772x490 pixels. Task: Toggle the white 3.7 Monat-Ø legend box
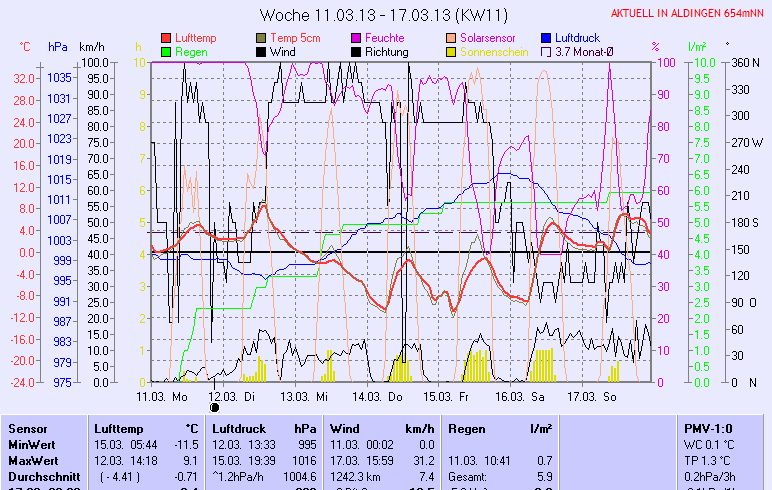(546, 51)
